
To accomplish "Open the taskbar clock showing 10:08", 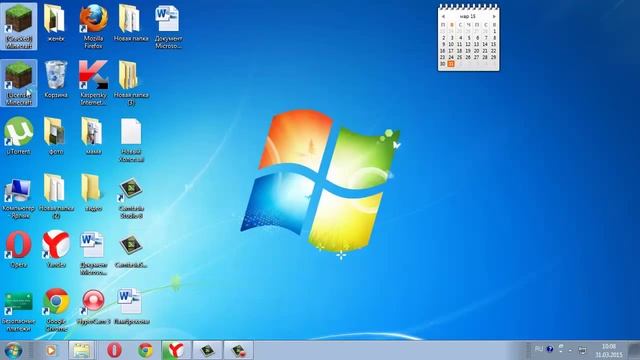I will [609, 351].
